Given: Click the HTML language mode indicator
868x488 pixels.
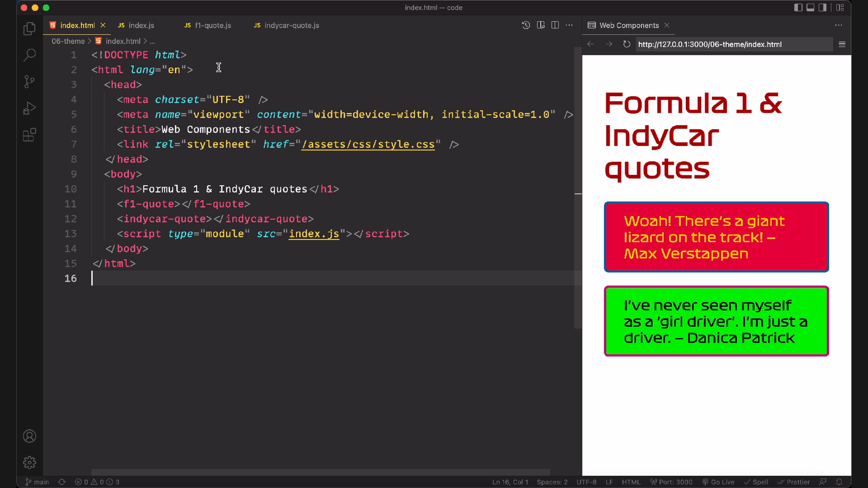Looking at the screenshot, I should (631, 482).
